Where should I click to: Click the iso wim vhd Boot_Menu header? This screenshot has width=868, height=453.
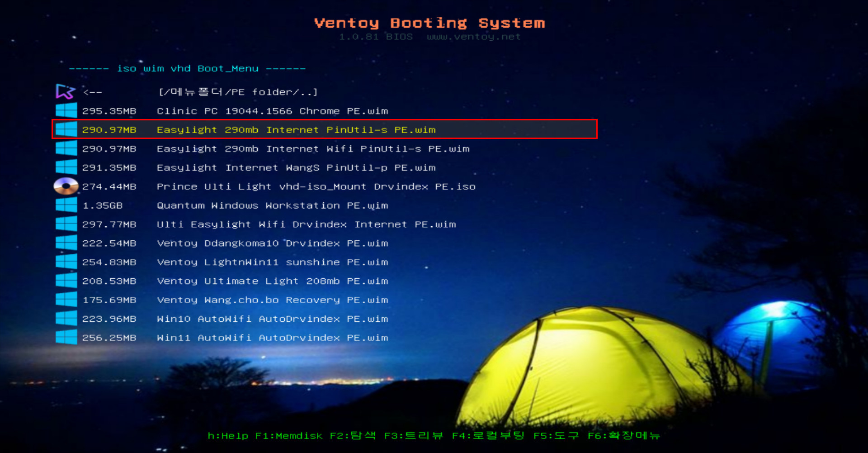pyautogui.click(x=188, y=69)
